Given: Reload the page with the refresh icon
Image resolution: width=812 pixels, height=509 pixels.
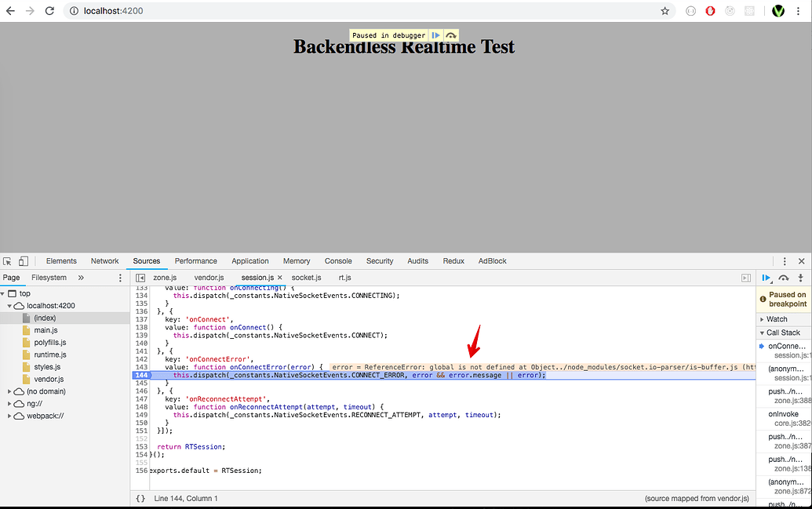Looking at the screenshot, I should [49, 11].
